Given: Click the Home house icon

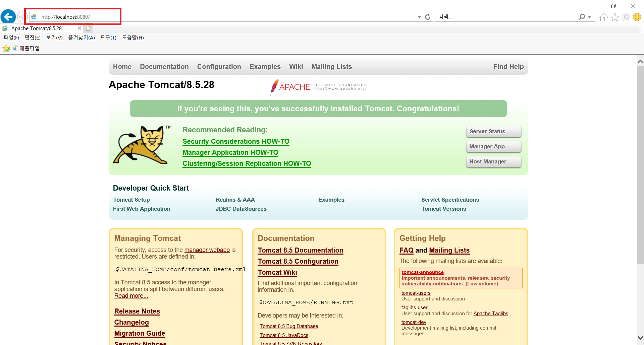Looking at the screenshot, I should click(604, 17).
